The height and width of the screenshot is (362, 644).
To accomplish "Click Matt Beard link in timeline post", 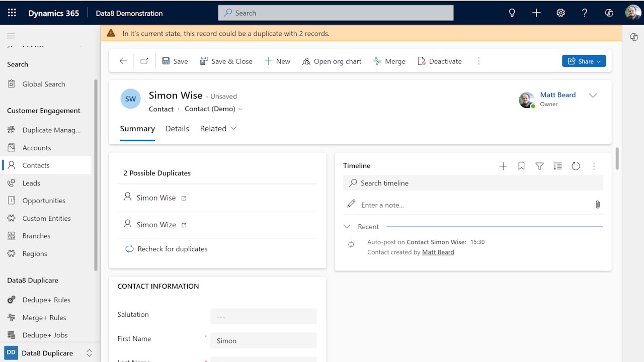I will (438, 252).
